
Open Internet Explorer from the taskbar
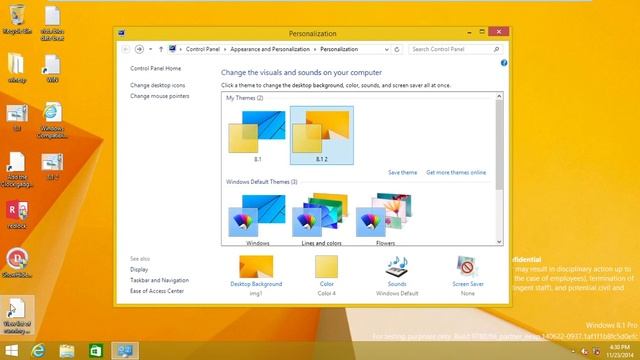38,351
